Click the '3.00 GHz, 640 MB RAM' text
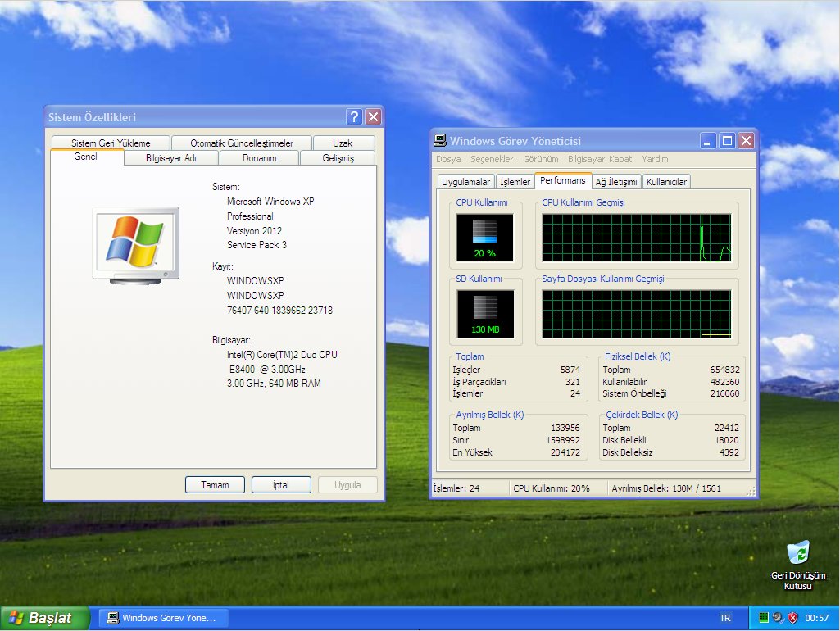This screenshot has width=840, height=631. pos(274,384)
